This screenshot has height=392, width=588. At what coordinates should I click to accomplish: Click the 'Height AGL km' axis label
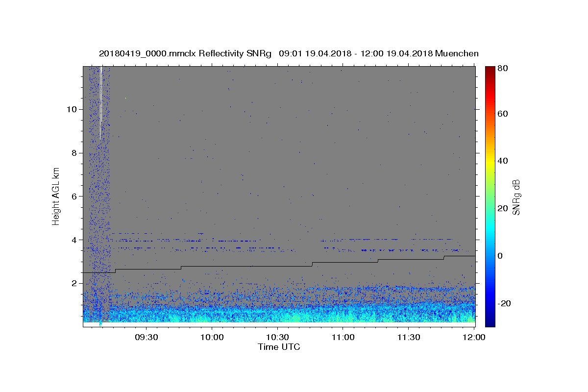(56, 196)
